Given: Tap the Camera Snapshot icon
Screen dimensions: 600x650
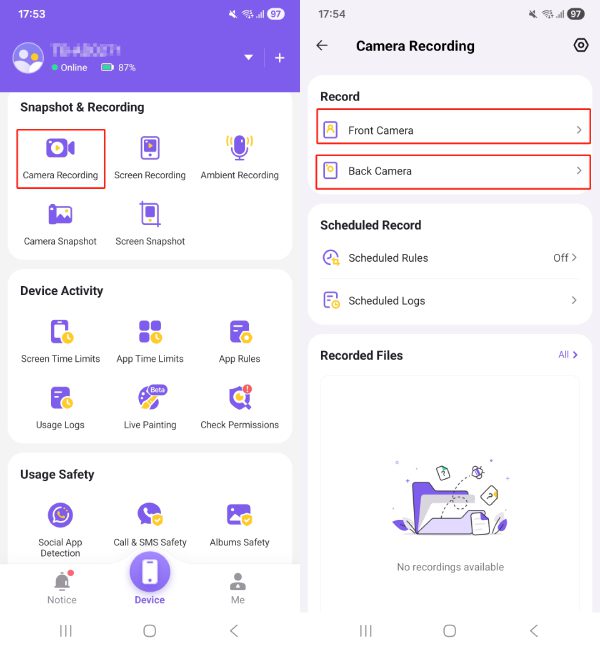Looking at the screenshot, I should (61, 214).
